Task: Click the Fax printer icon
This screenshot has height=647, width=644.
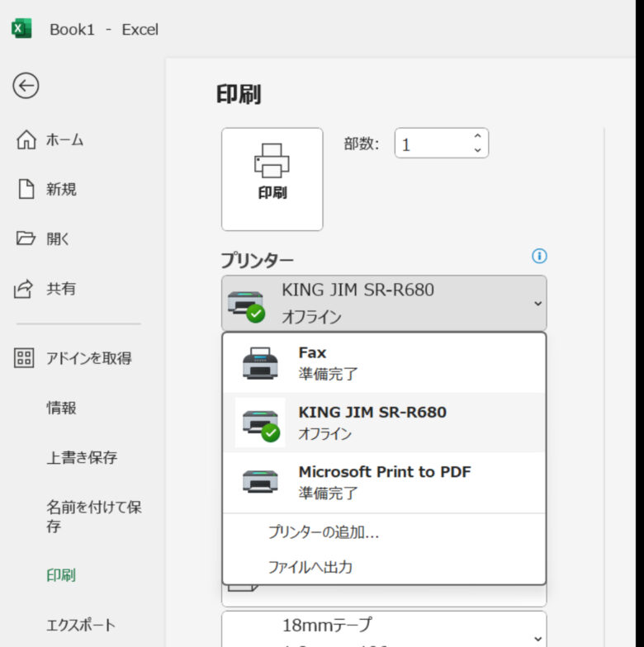Action: pos(260,363)
